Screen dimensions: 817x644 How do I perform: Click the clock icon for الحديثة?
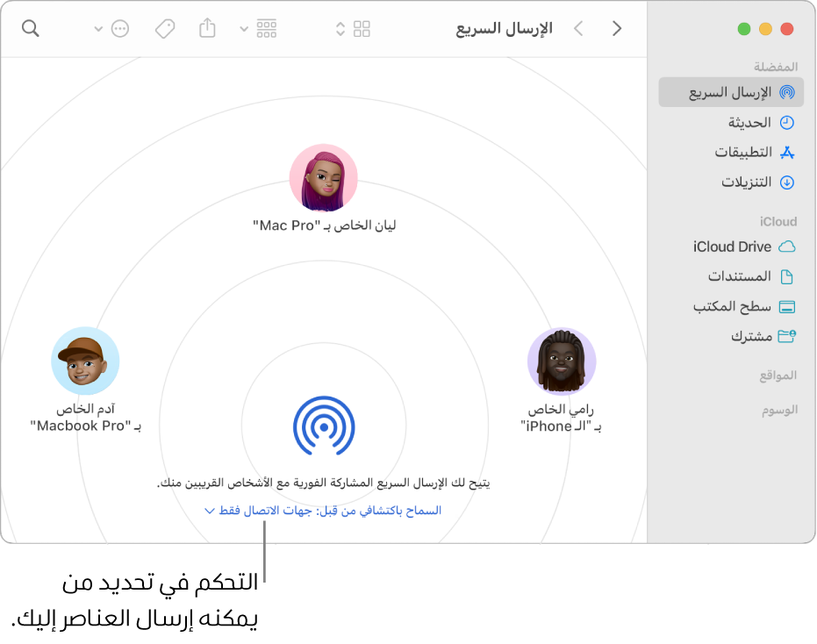pyautogui.click(x=787, y=123)
